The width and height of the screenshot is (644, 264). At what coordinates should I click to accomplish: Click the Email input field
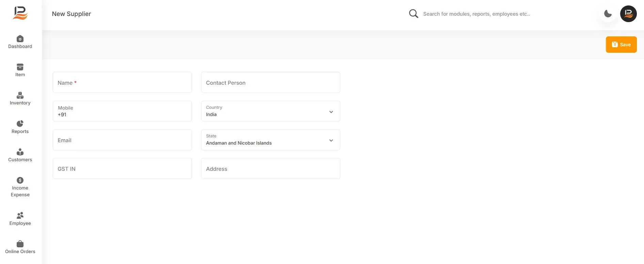(x=122, y=140)
